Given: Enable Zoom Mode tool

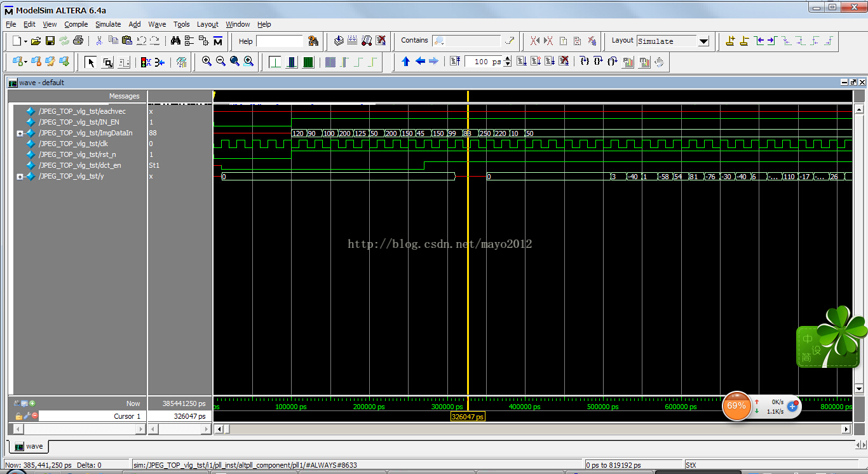Looking at the screenshot, I should click(107, 62).
